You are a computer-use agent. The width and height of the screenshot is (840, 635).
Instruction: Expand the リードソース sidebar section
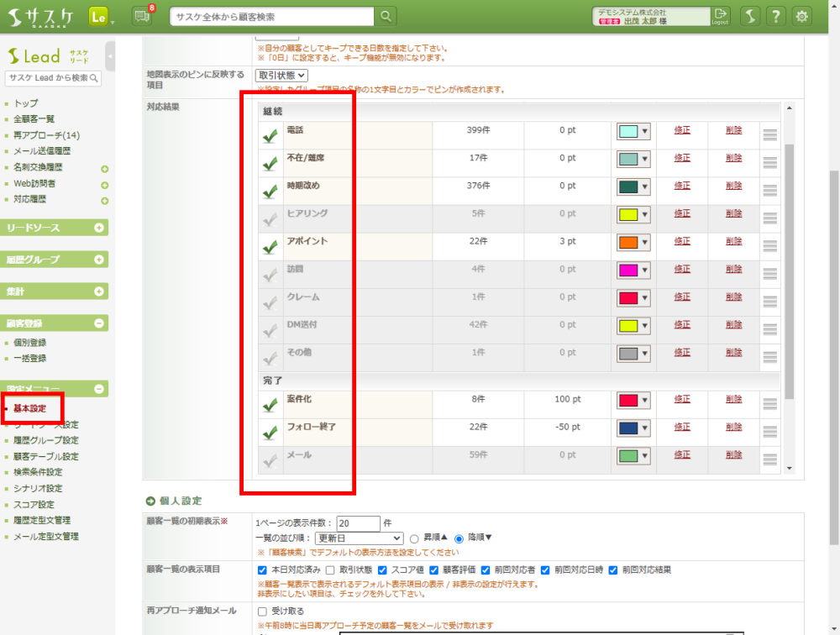pyautogui.click(x=99, y=228)
